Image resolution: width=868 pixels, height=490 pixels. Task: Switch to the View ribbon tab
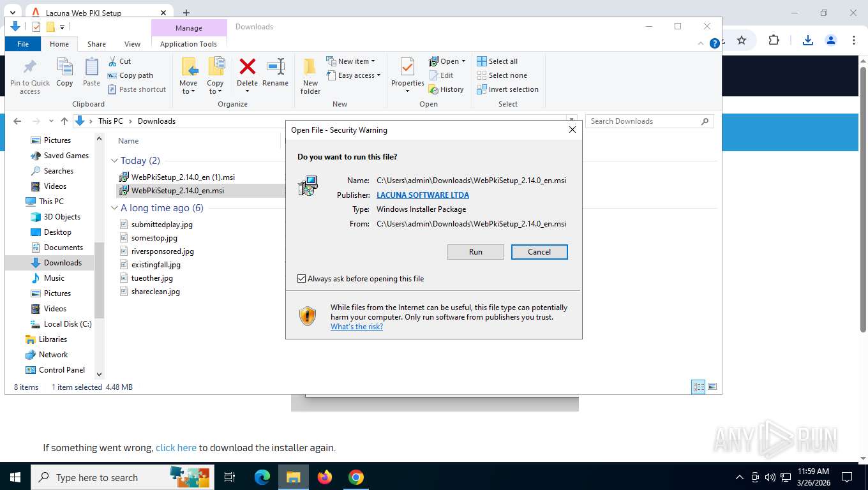[x=132, y=44]
